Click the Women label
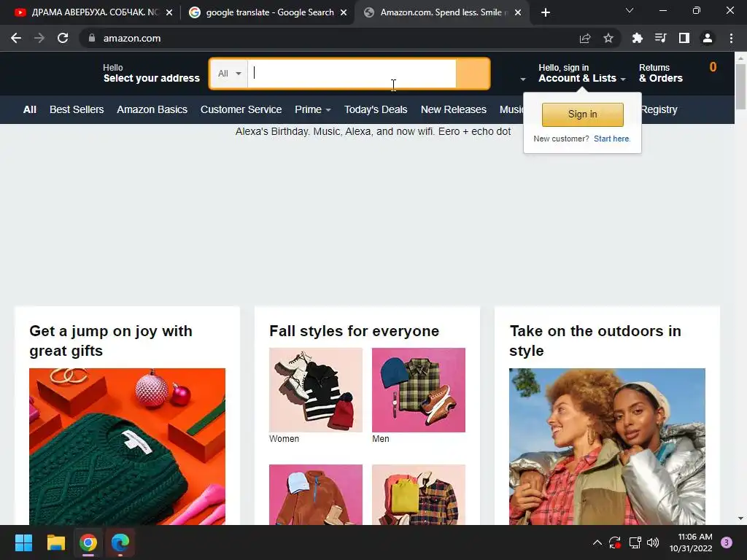The image size is (747, 560). [284, 438]
